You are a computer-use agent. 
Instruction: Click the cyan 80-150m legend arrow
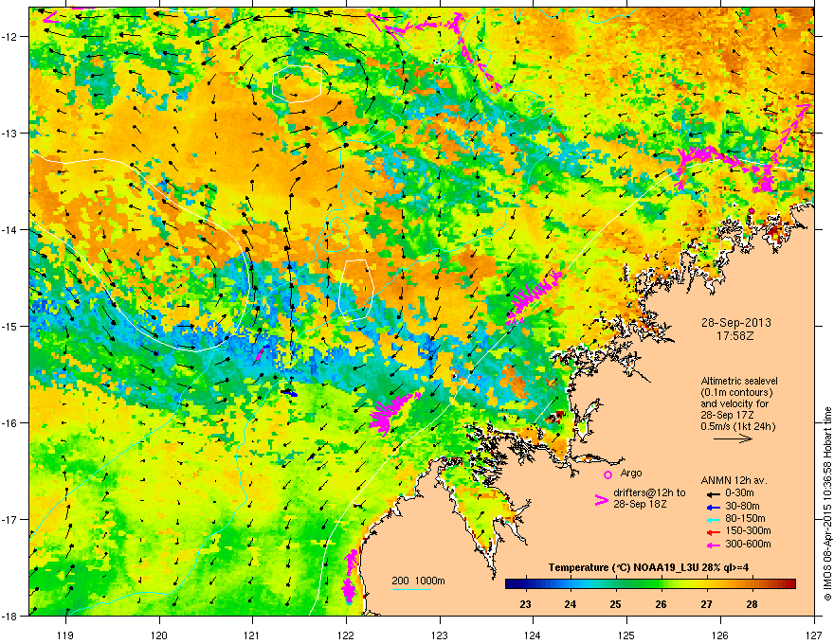[x=712, y=519]
